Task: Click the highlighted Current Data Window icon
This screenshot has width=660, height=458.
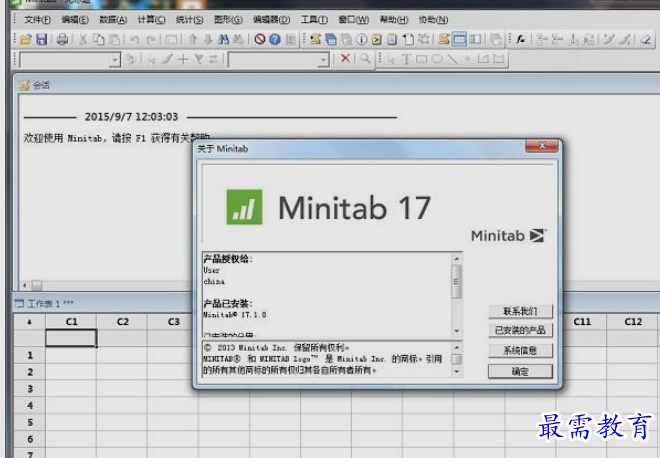Action: click(459, 40)
